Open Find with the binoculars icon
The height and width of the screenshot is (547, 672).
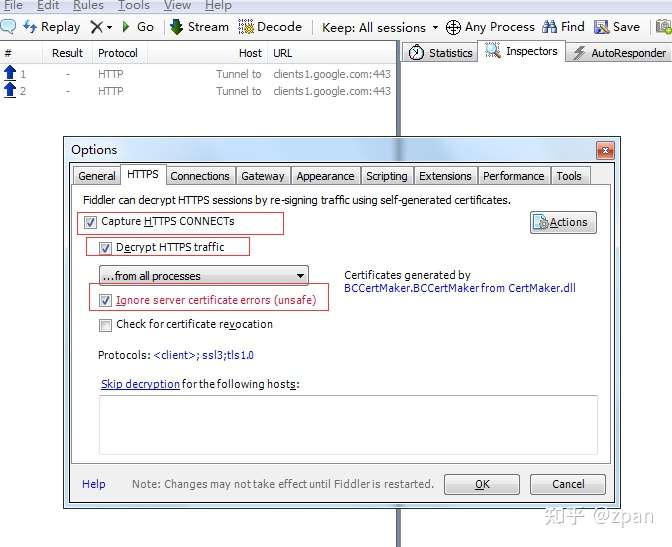click(x=549, y=27)
